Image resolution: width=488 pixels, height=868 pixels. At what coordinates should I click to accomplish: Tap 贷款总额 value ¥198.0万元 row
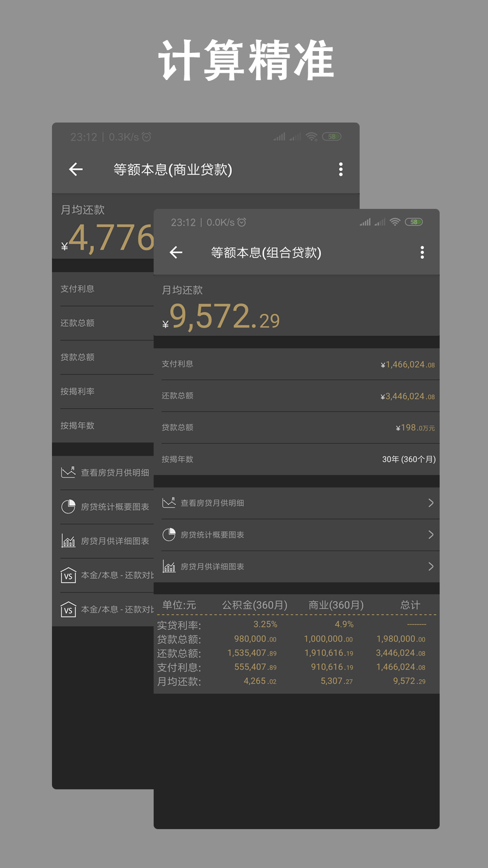[296, 427]
